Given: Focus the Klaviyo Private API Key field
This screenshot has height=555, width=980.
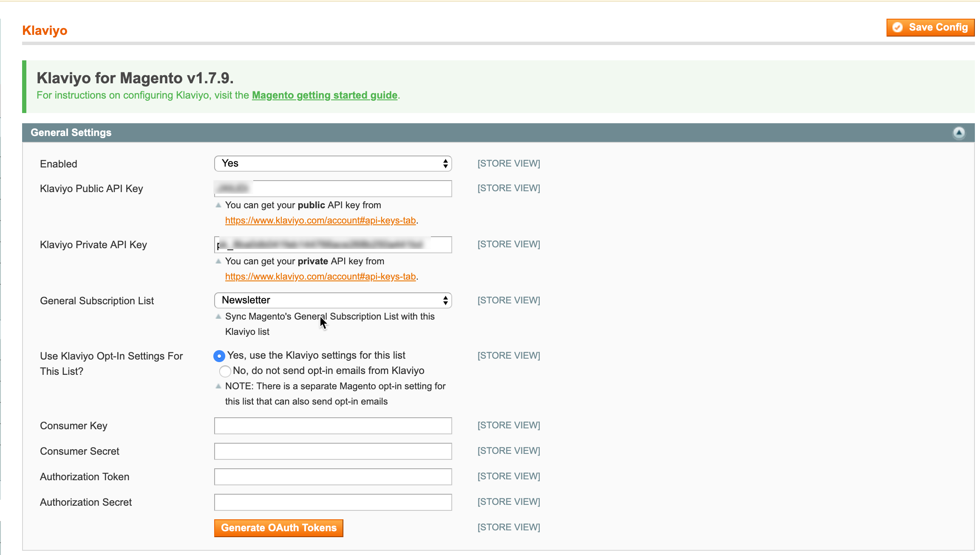Looking at the screenshot, I should click(333, 245).
